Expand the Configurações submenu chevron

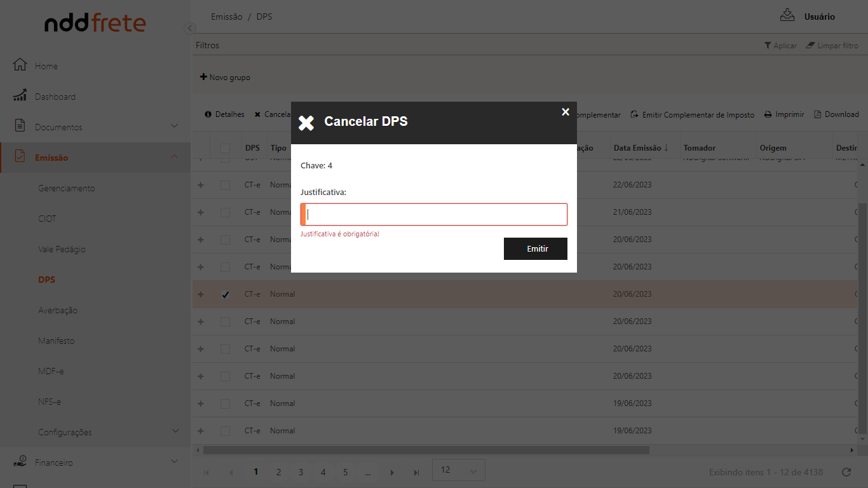[x=175, y=431]
